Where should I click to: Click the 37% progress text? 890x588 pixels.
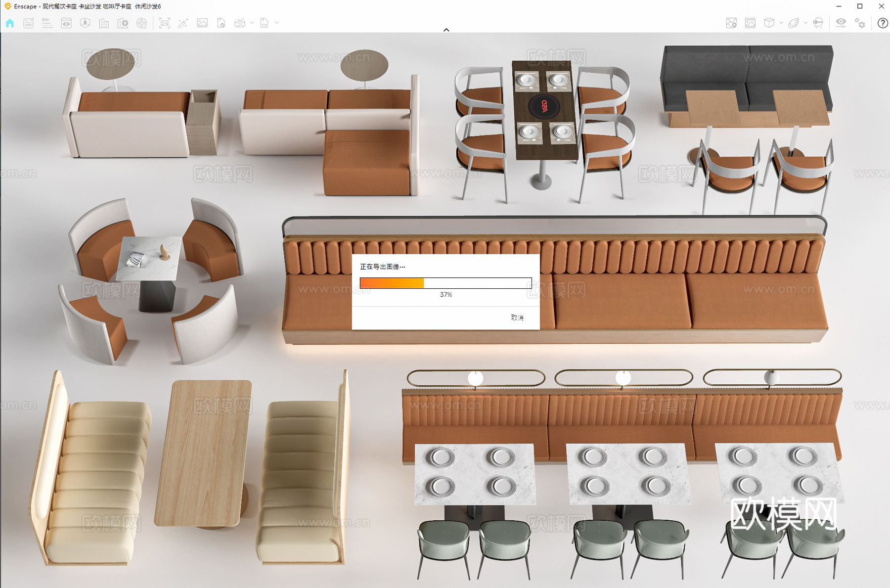(446, 294)
